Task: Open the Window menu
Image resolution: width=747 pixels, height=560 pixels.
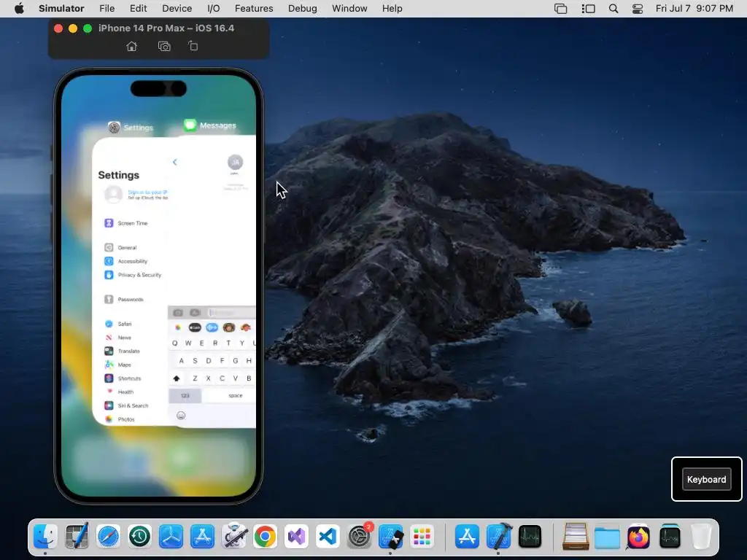Action: click(x=349, y=9)
